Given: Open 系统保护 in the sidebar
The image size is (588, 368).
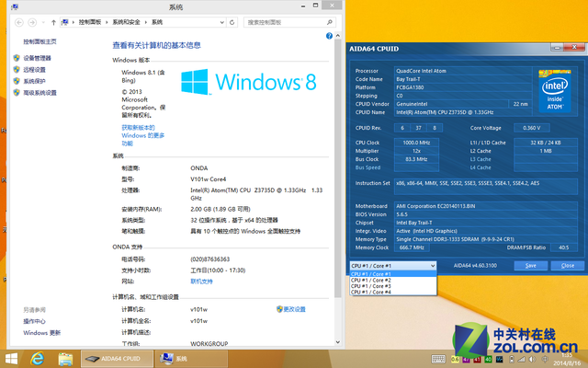Looking at the screenshot, I should click(x=34, y=81).
